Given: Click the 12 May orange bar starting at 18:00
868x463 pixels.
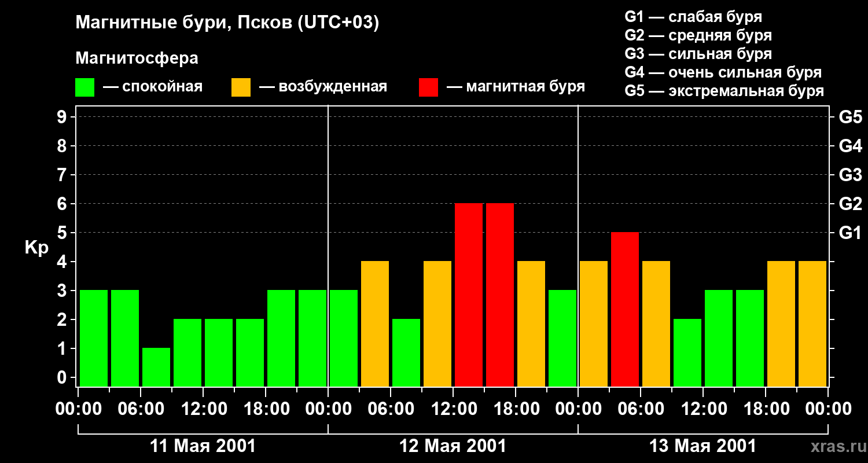Looking at the screenshot, I should (531, 324).
